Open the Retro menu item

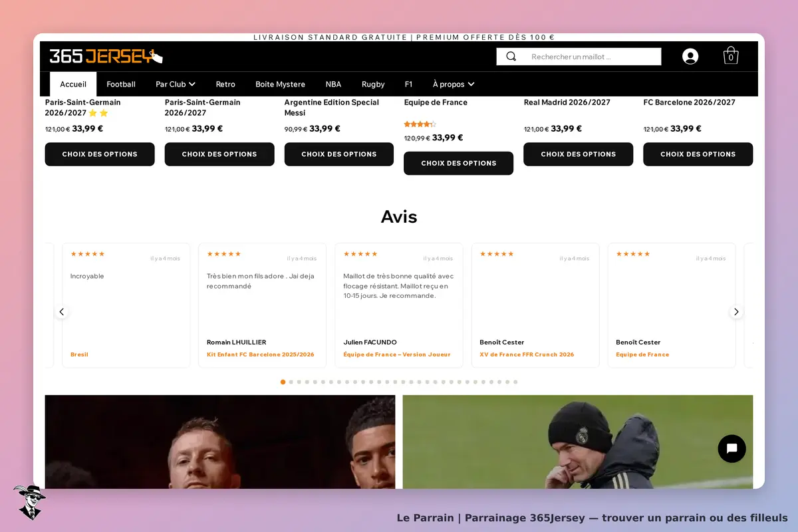[x=225, y=84]
